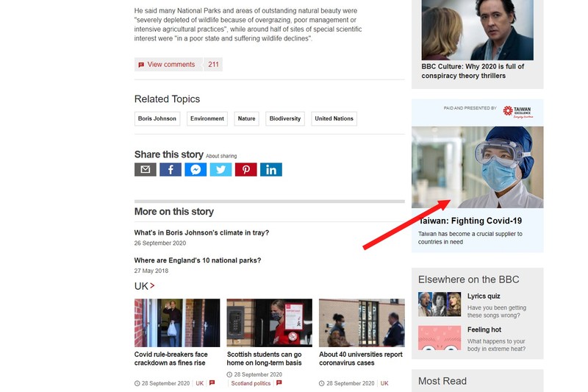Click Taiwan masked worker ad image
The image size is (588, 392).
(477, 167)
